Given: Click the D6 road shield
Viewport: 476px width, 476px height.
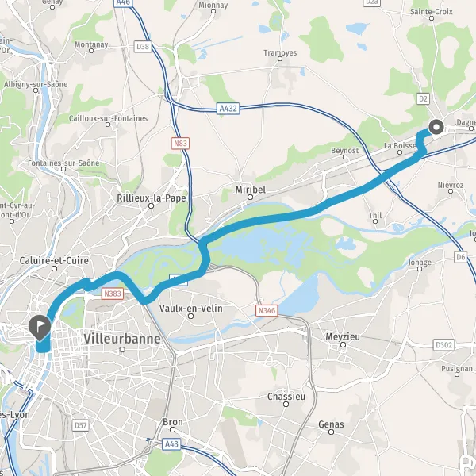Looking at the screenshot, I should tap(460, 257).
